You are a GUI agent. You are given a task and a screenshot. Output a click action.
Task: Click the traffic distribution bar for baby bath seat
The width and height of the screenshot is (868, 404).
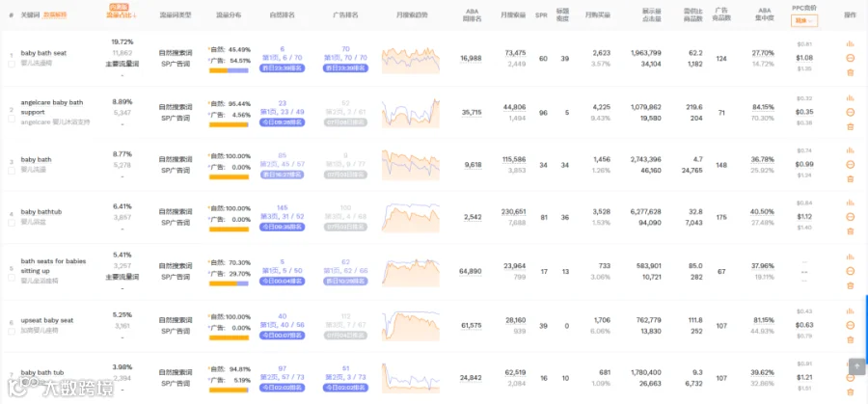click(x=229, y=70)
